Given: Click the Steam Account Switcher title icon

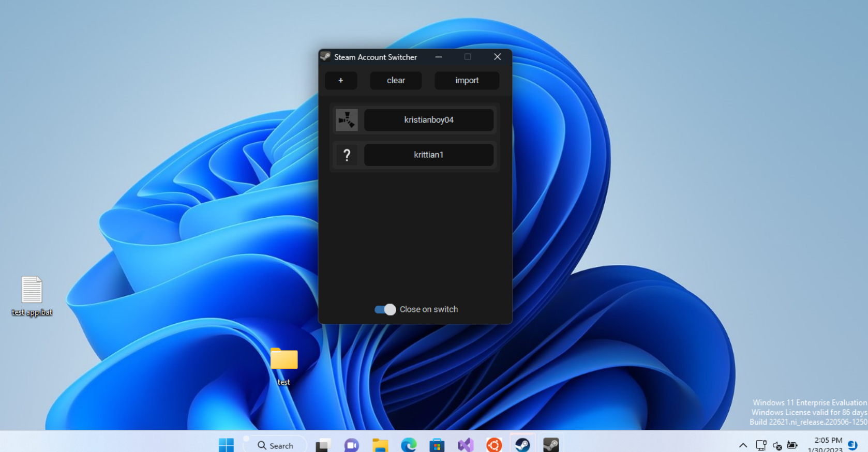Looking at the screenshot, I should point(325,56).
